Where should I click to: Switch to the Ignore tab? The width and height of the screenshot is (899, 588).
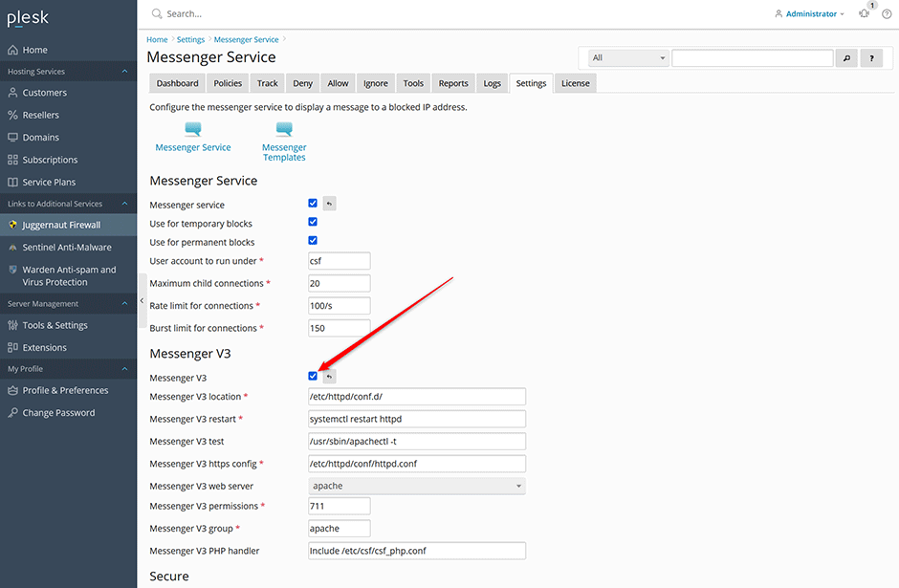pos(376,83)
